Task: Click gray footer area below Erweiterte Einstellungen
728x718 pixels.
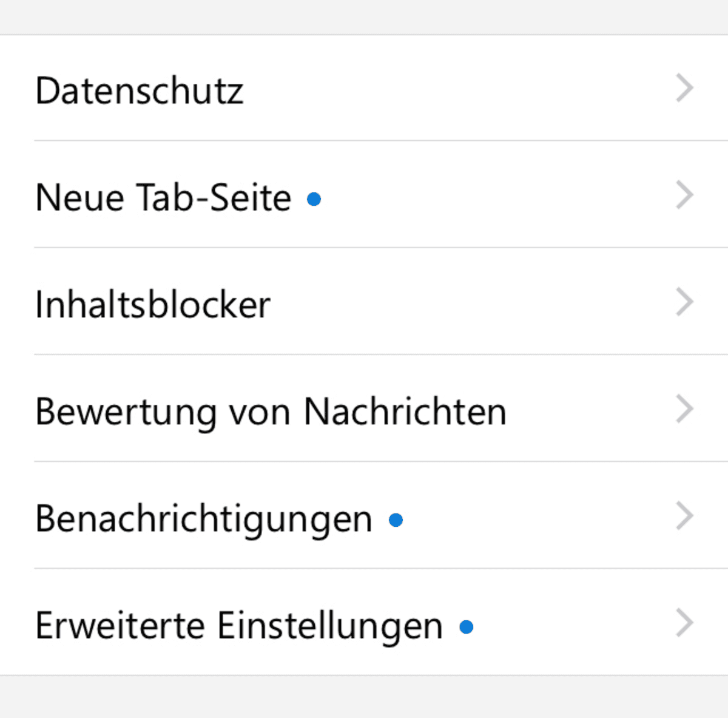Action: 364,697
